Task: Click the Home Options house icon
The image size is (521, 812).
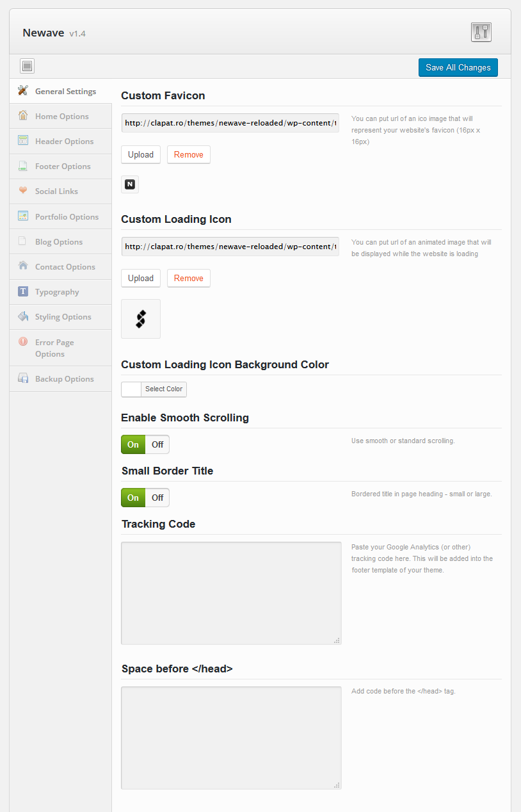Action: click(23, 115)
